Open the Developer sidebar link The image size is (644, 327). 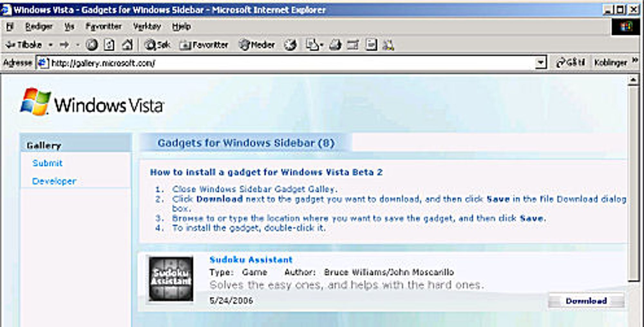point(54,181)
